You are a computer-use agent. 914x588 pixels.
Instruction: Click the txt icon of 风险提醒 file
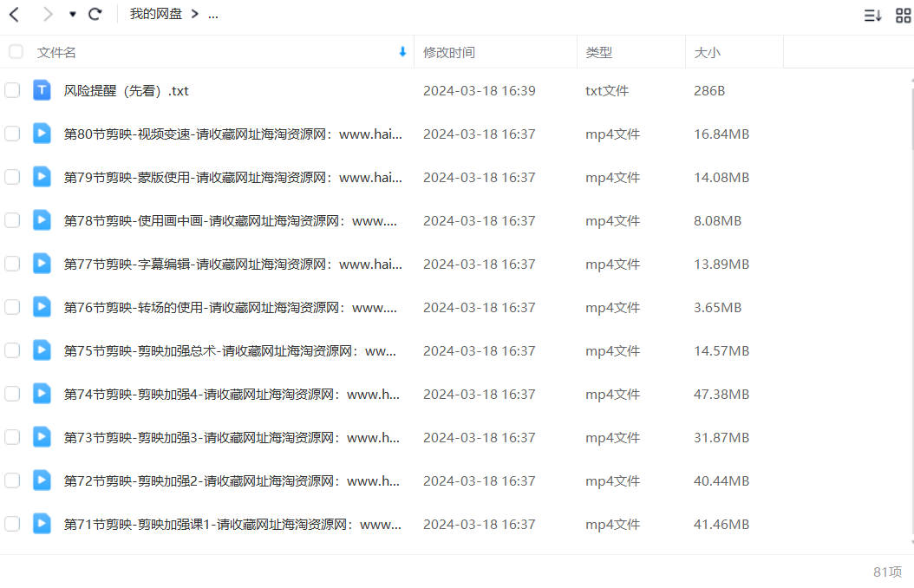[42, 90]
